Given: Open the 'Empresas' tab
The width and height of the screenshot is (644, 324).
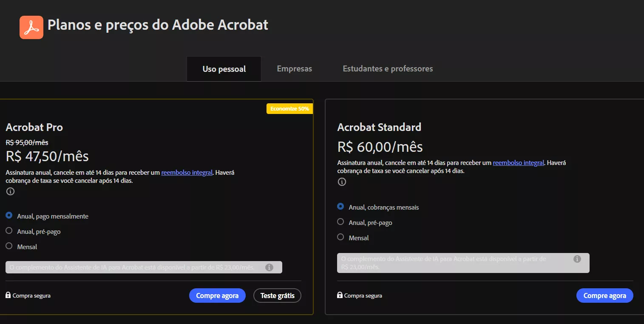Looking at the screenshot, I should (x=294, y=68).
